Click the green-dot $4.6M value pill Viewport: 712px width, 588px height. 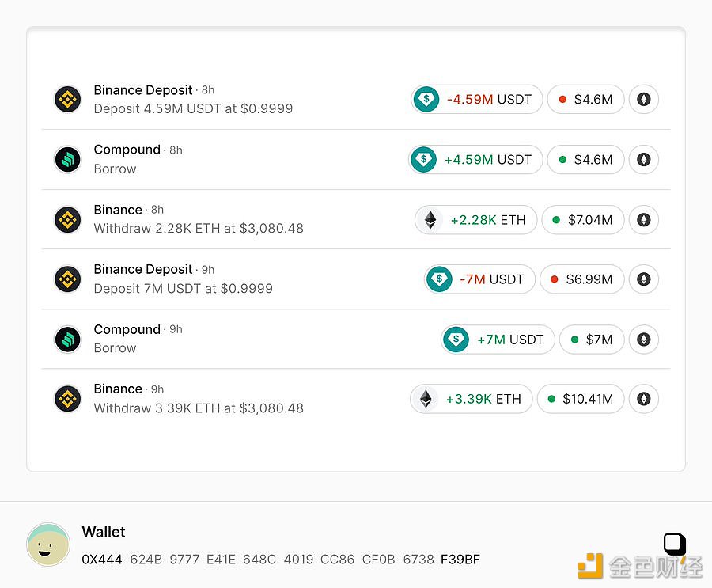tap(585, 160)
